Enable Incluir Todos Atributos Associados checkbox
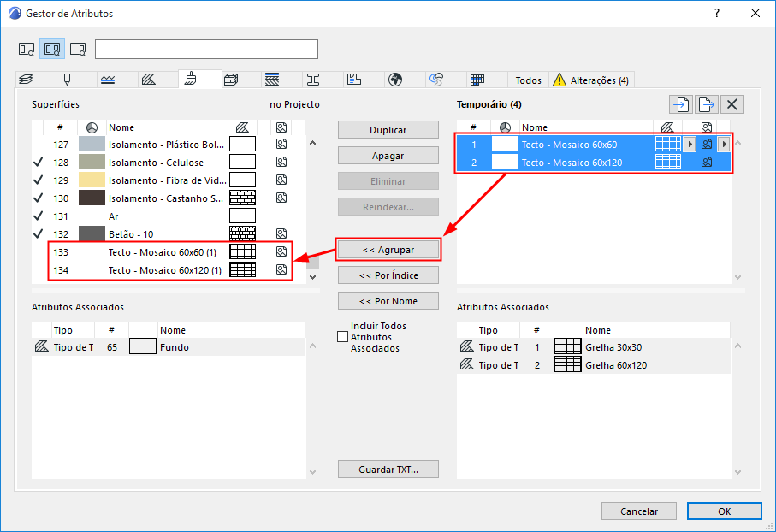Viewport: 776px width, 532px height. click(342, 337)
